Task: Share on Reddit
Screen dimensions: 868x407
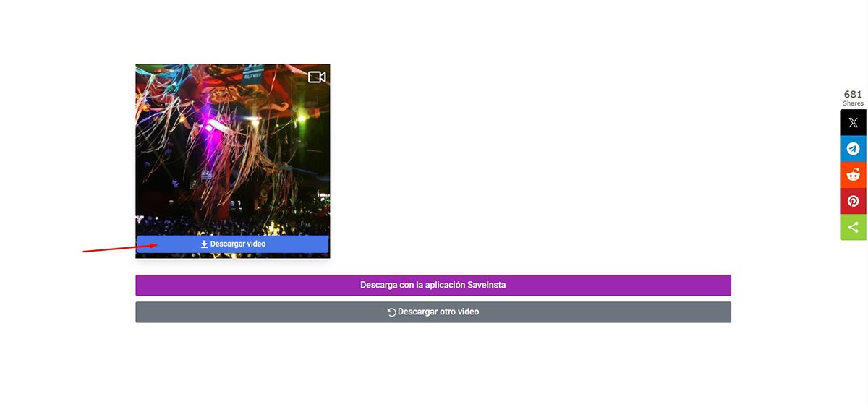Action: [x=854, y=175]
